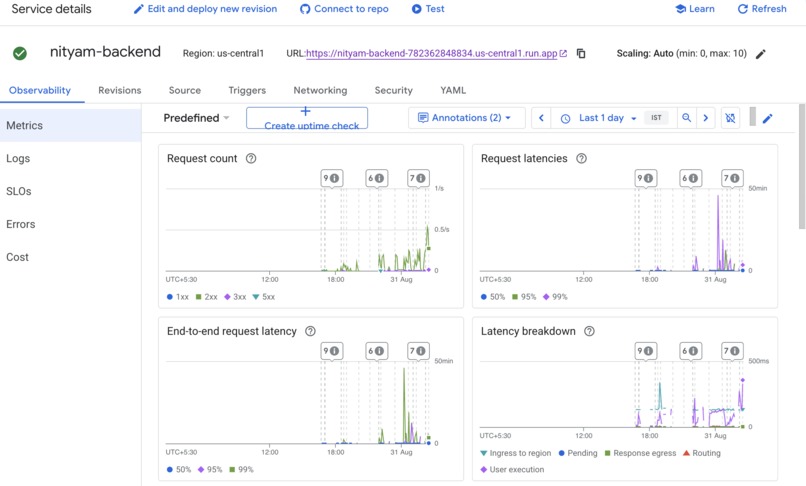Go to previous time range arrow
This screenshot has height=486, width=806.
click(x=541, y=118)
